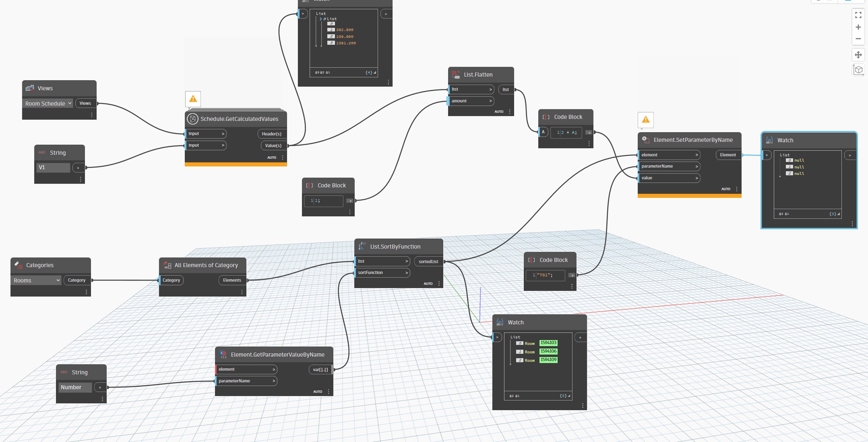Click the All Elements of Category icon
Screen dimensions: 868x442
167,265
